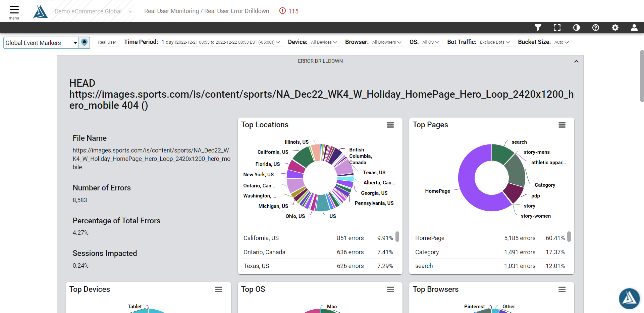Click the New York, US chart label

pyautogui.click(x=258, y=175)
